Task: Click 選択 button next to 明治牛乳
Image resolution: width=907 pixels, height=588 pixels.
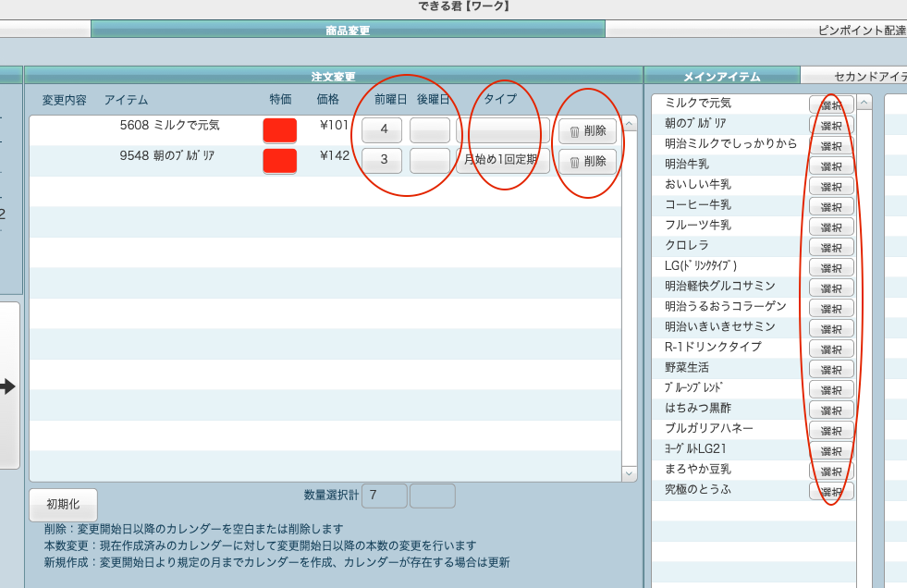Action: tap(831, 165)
